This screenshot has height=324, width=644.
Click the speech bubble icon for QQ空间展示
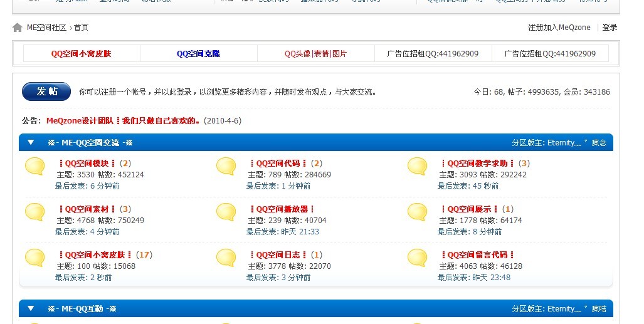[x=417, y=212]
